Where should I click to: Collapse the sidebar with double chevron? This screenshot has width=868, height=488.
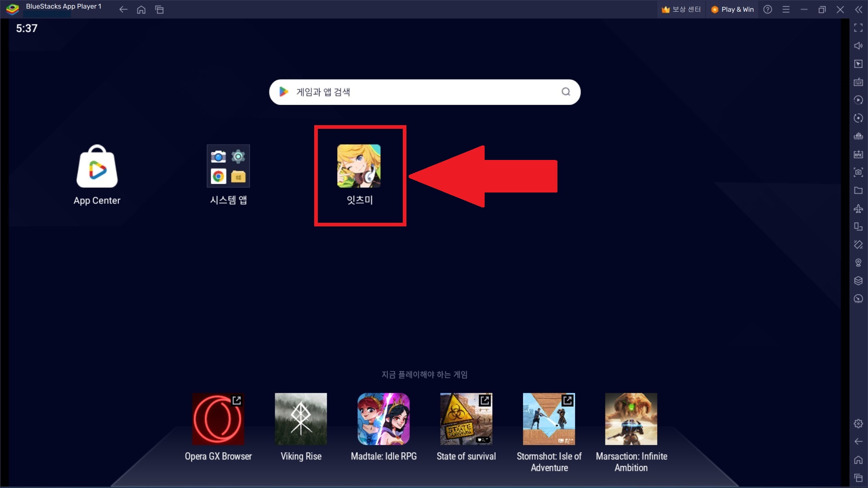[x=859, y=9]
